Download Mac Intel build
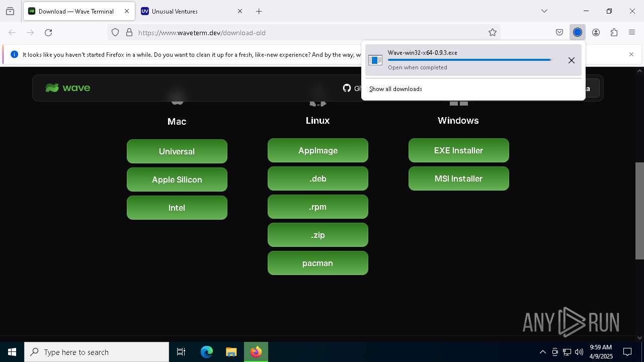Viewport: 644px width, 362px height. (177, 208)
